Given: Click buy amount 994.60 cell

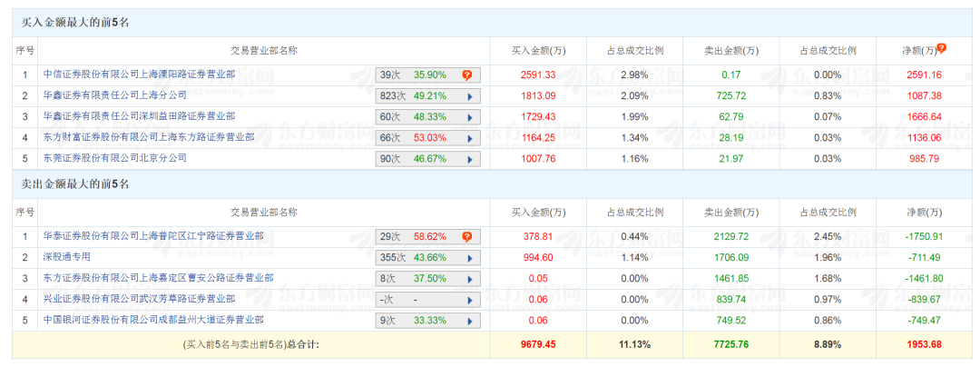Looking at the screenshot, I should [538, 258].
